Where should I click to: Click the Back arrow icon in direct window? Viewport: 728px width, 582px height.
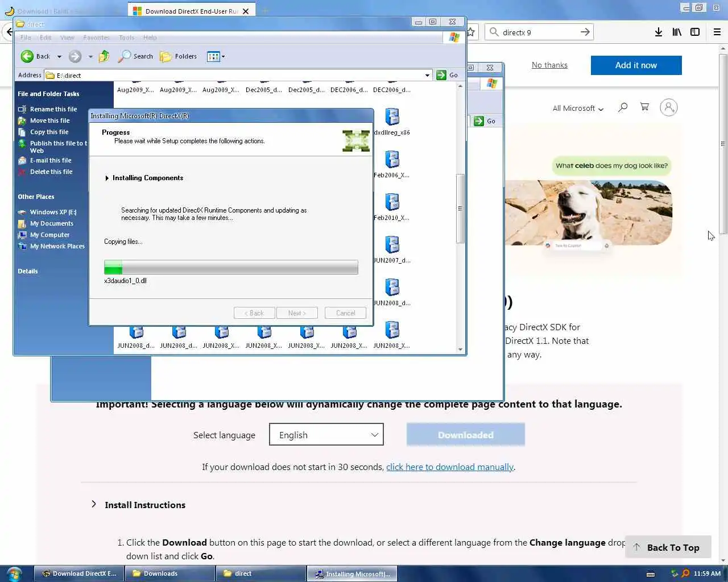tap(27, 56)
